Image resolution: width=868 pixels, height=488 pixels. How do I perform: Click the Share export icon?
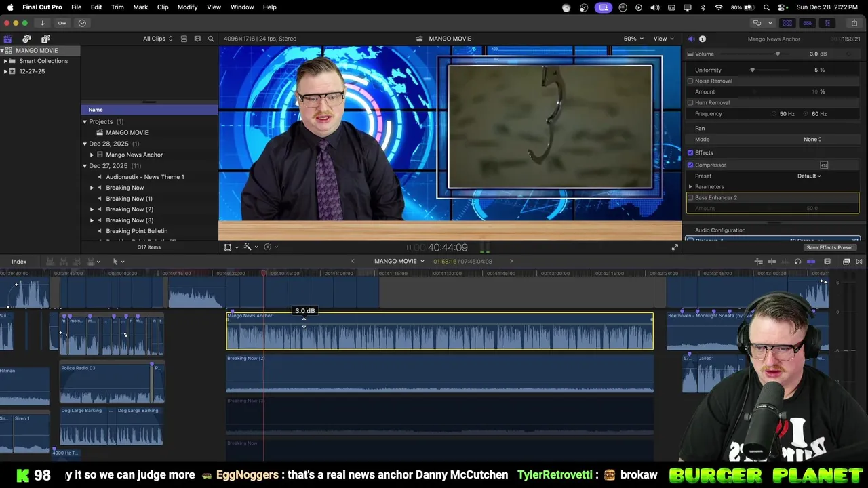(x=854, y=23)
